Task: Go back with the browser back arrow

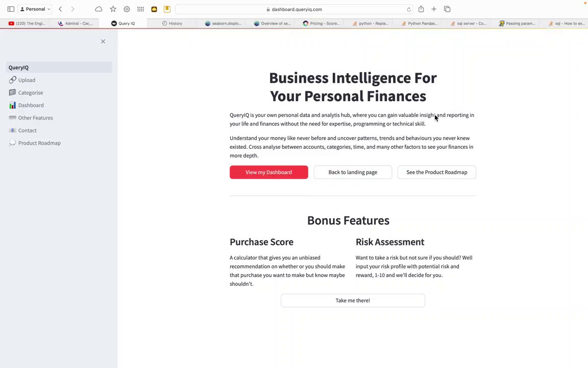Action: 60,9
